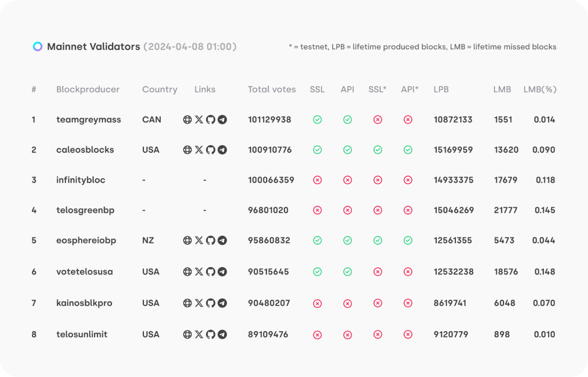
Task: Click kainosblkpro red API status cross
Action: [347, 303]
